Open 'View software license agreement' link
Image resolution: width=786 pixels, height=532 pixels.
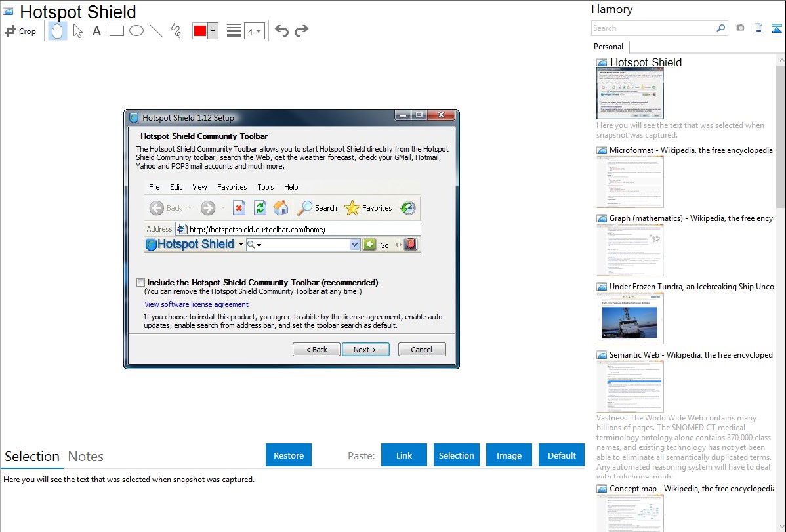tap(197, 304)
